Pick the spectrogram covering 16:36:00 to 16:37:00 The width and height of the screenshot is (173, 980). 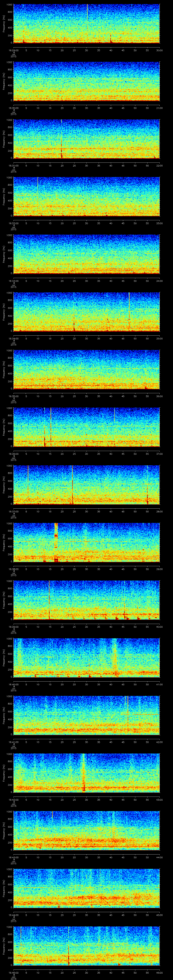point(86,427)
